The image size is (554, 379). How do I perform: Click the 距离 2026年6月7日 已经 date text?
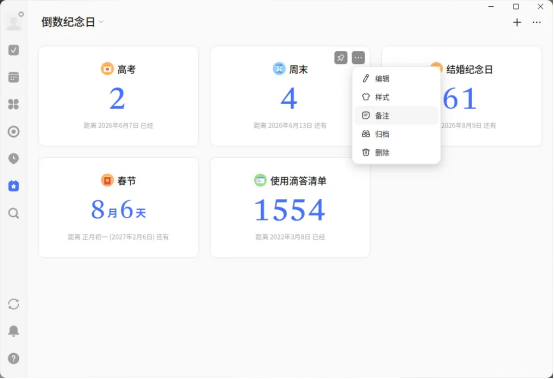click(x=118, y=125)
